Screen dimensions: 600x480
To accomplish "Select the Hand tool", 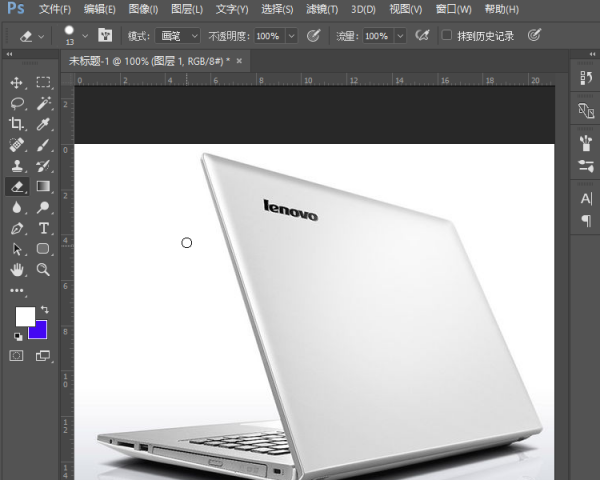I will point(16,269).
